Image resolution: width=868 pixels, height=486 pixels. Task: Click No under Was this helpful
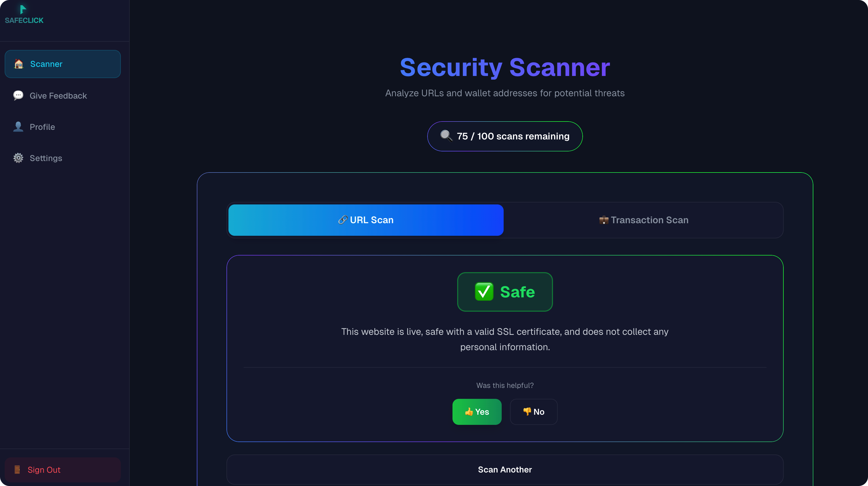(534, 412)
